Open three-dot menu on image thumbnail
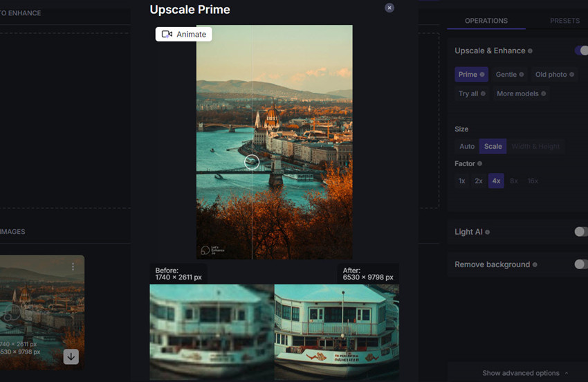588x382 pixels. [73, 266]
